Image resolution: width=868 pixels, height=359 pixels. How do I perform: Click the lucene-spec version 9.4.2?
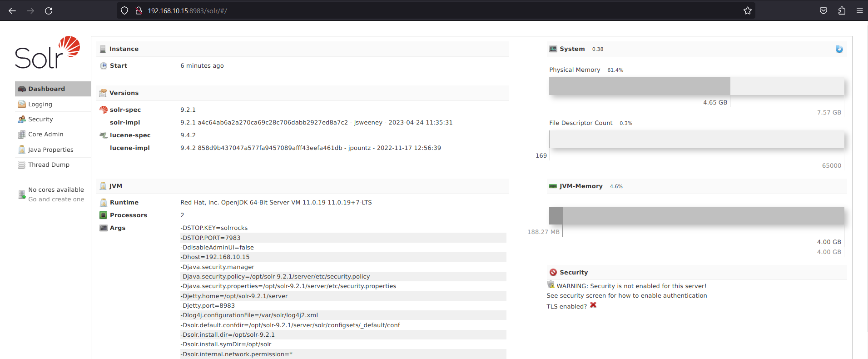pyautogui.click(x=188, y=135)
